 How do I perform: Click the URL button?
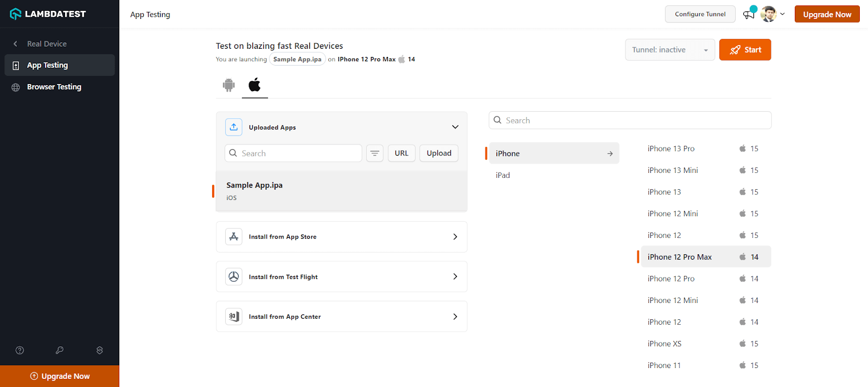(x=401, y=153)
